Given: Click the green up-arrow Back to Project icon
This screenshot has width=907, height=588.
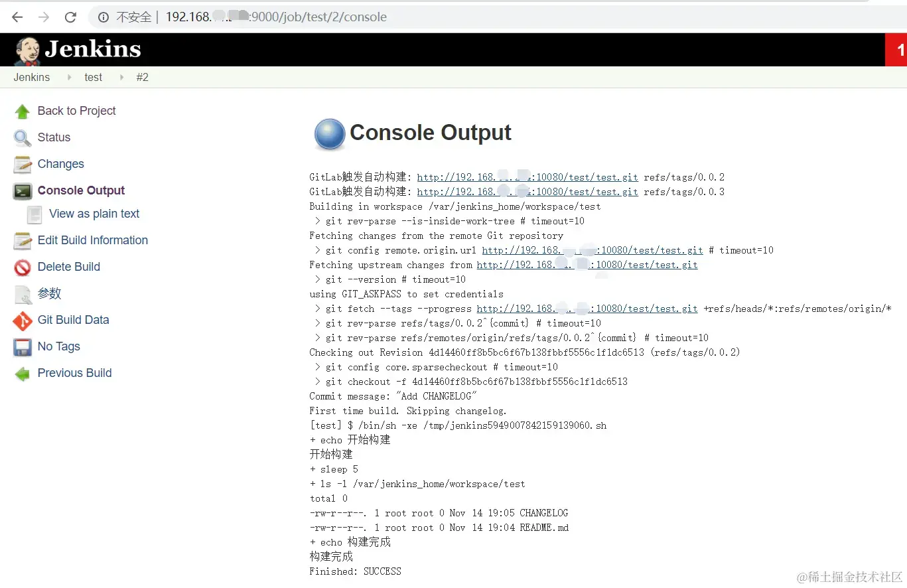Looking at the screenshot, I should [23, 111].
